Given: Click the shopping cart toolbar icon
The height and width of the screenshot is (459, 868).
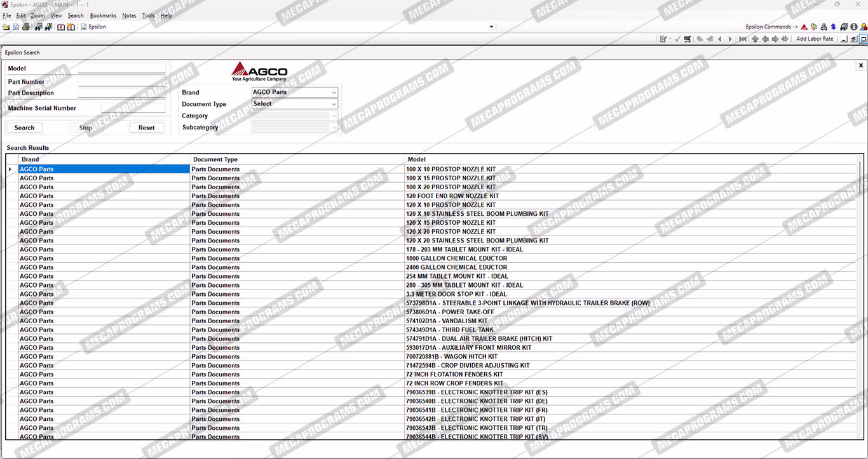Looking at the screenshot, I should (687, 39).
